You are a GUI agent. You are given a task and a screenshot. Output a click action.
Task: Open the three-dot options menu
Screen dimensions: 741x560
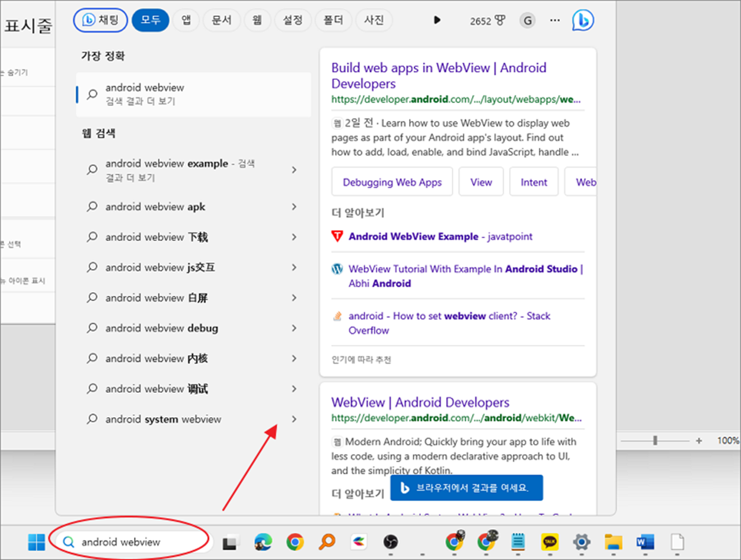click(555, 20)
